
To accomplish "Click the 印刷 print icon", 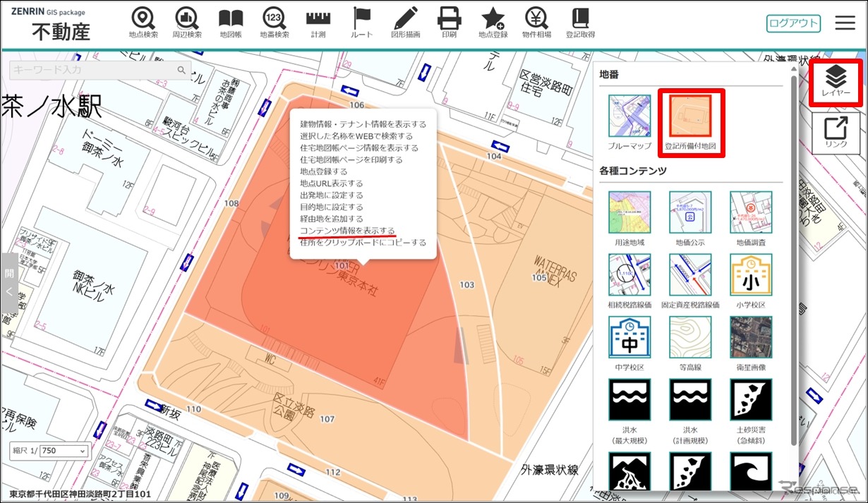I will (449, 22).
